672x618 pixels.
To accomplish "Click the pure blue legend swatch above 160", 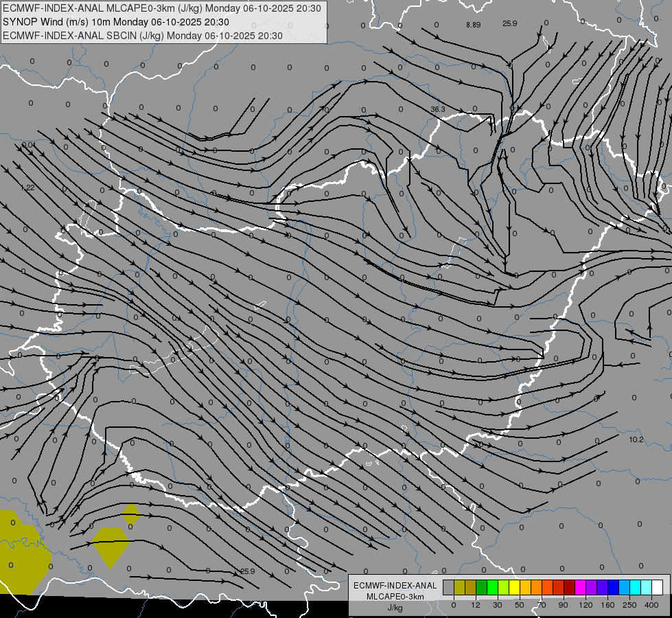I will (x=613, y=587).
